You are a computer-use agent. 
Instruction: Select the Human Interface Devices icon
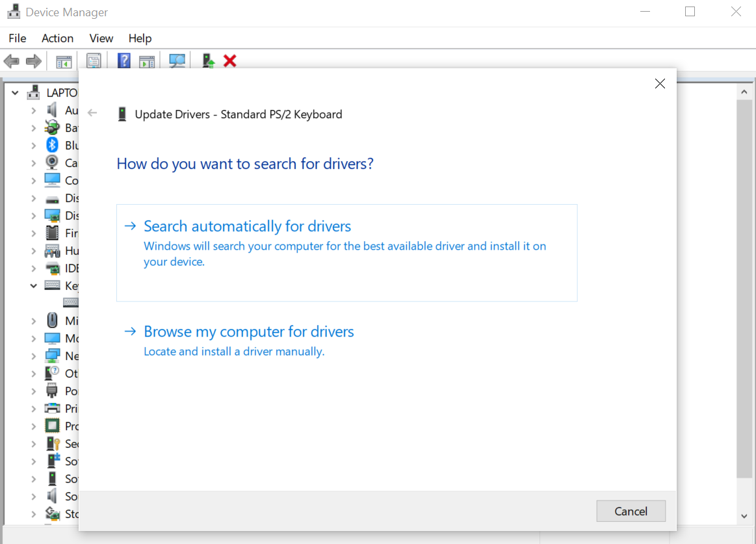pos(52,251)
